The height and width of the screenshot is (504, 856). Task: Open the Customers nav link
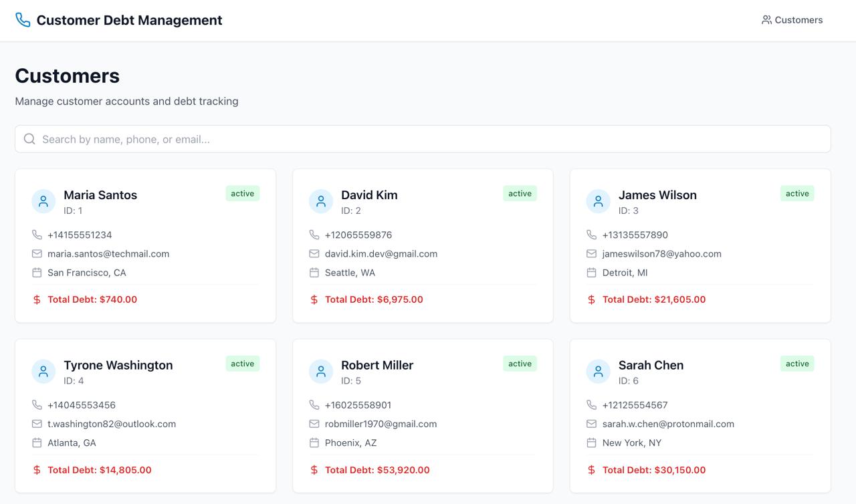point(792,20)
